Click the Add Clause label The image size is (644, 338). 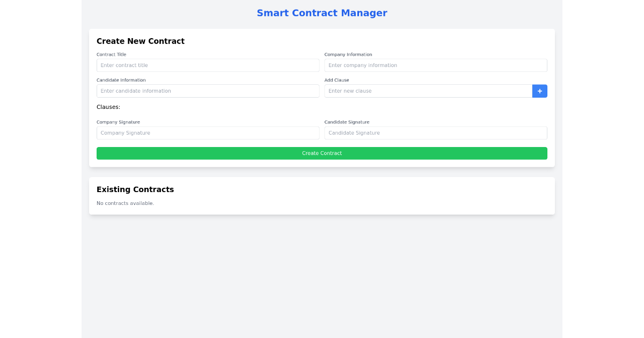point(336,80)
